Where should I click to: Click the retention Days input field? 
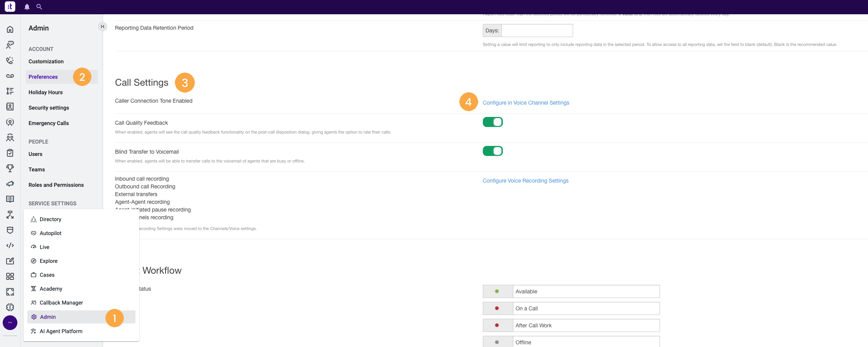point(537,30)
